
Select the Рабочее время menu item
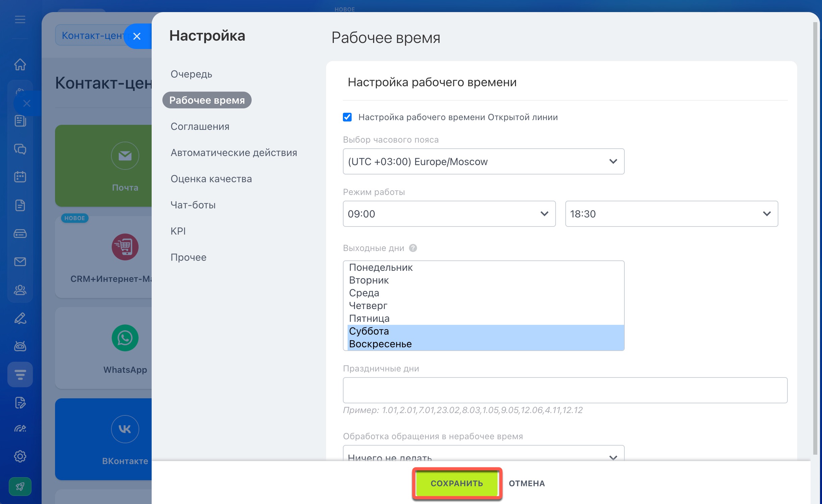pyautogui.click(x=207, y=100)
